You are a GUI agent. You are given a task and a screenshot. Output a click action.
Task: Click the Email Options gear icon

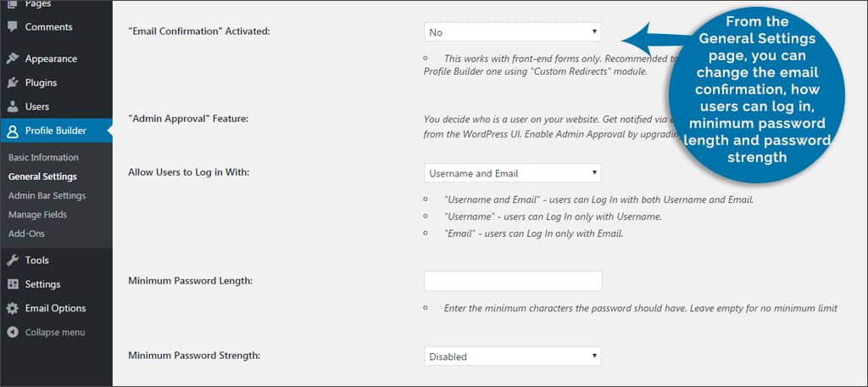point(13,308)
